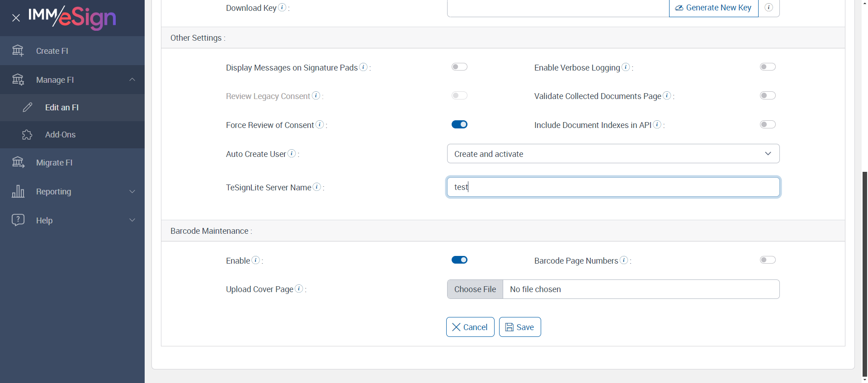The image size is (868, 383).
Task: Click info icon for Force Review of Consent
Action: click(x=320, y=124)
